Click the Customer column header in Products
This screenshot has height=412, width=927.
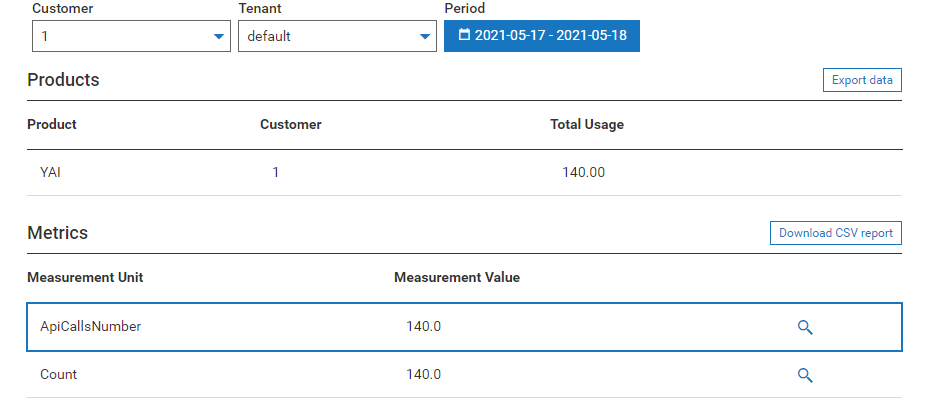click(x=290, y=125)
